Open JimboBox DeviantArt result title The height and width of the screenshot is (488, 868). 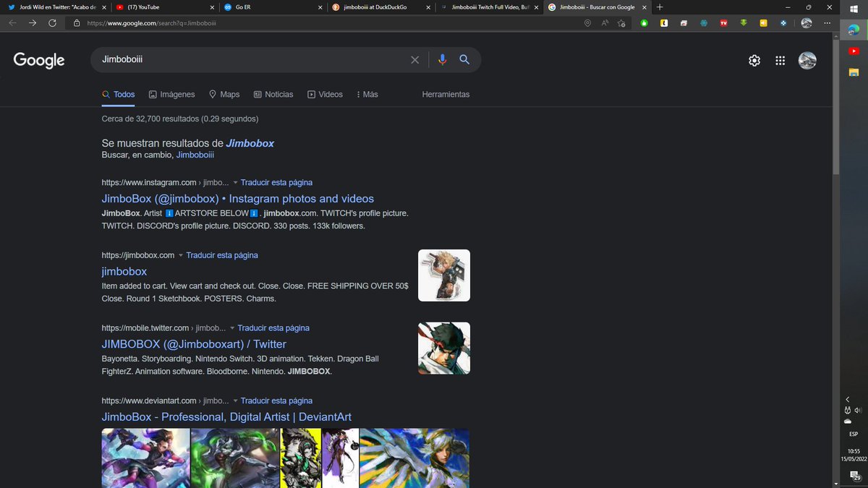point(226,417)
